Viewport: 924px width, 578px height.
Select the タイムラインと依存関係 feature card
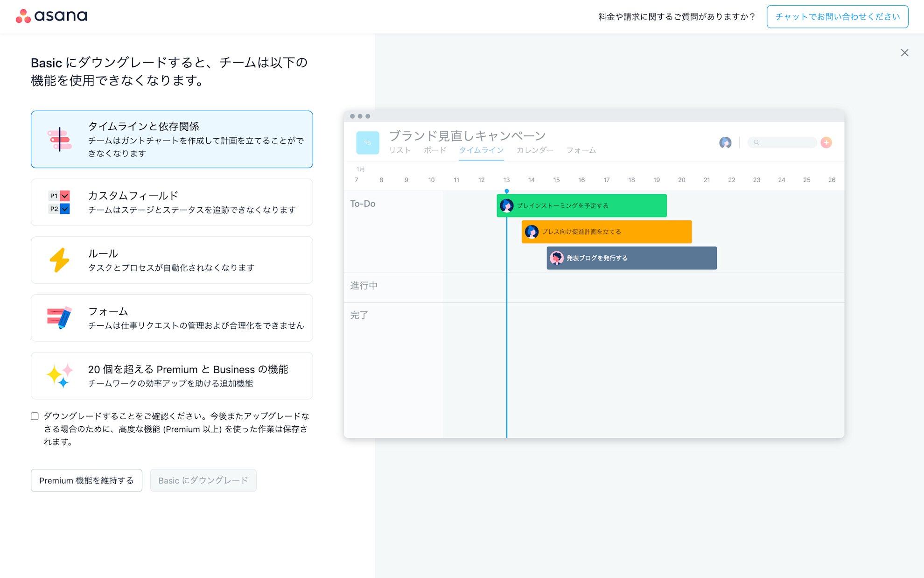(x=172, y=139)
